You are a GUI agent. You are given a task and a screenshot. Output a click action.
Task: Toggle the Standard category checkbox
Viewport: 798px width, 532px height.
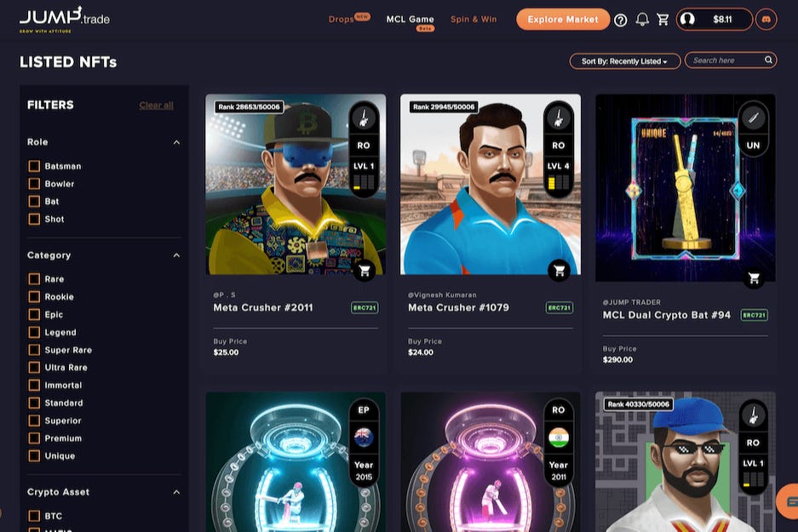[x=34, y=403]
